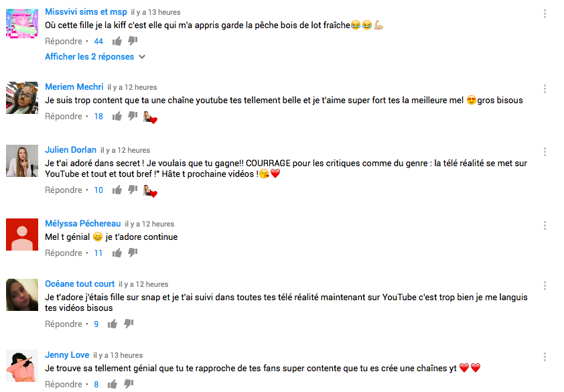Like the Missvivi sims et msp comment
Image resolution: width=564 pixels, height=392 pixels.
click(x=117, y=41)
